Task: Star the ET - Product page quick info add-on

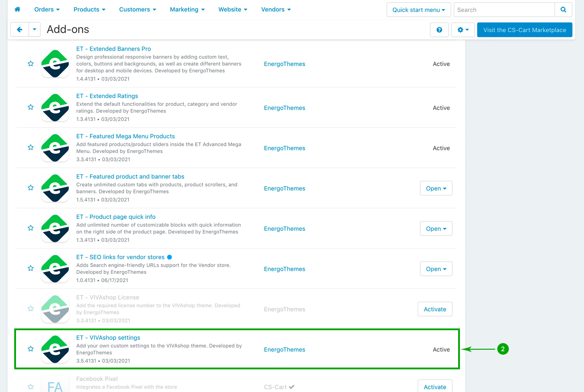Action: (31, 228)
